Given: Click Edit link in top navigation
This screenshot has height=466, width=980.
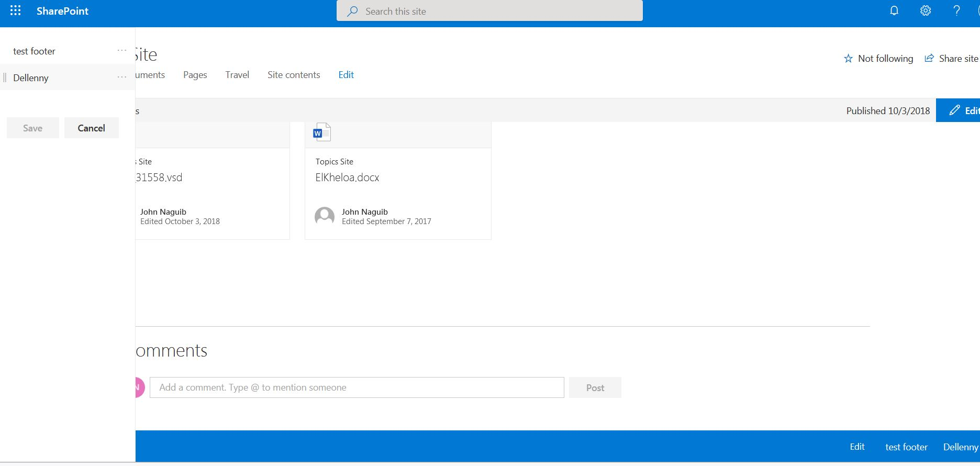Looking at the screenshot, I should point(346,75).
